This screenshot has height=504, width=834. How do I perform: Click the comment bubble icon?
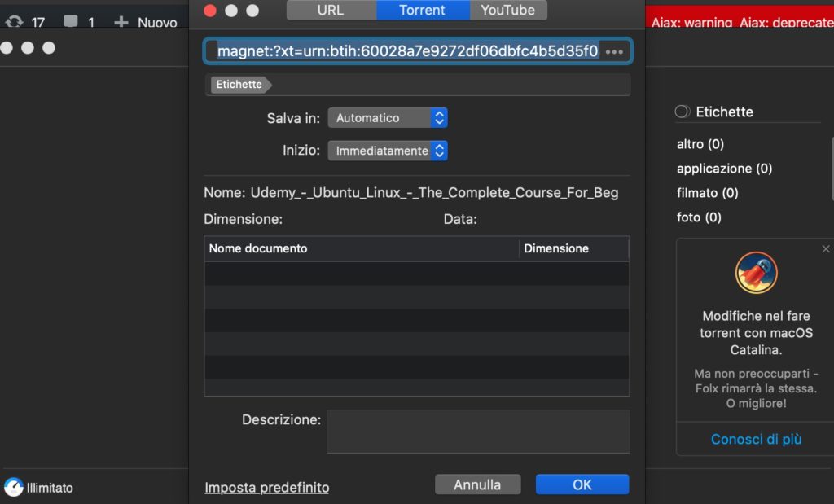click(x=71, y=22)
